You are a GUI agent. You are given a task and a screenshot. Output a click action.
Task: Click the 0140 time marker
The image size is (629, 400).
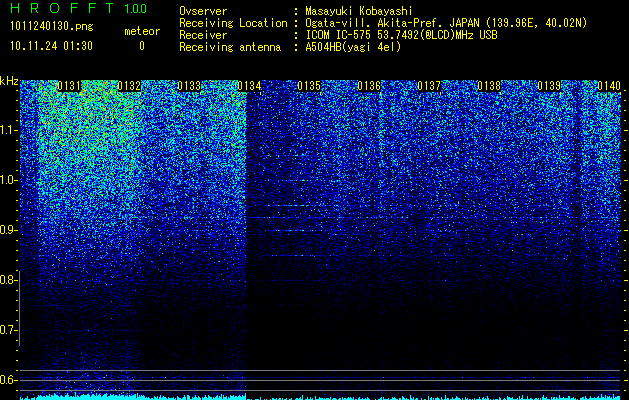pyautogui.click(x=609, y=86)
